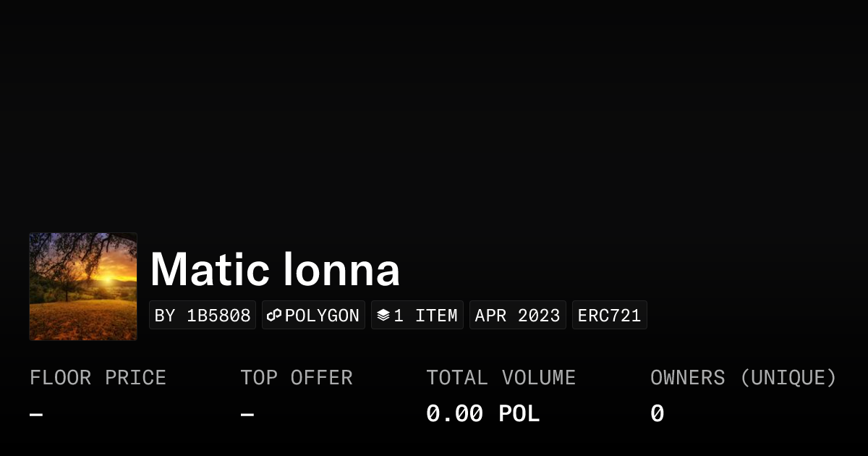Screen dimensions: 868x456
Task: Click the 1 ITEM badge
Action: 417,314
